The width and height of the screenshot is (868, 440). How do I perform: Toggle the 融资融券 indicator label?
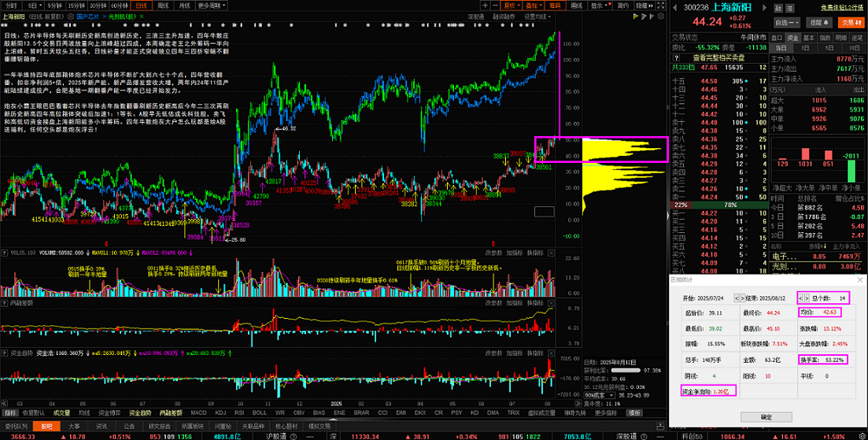[x=503, y=17]
